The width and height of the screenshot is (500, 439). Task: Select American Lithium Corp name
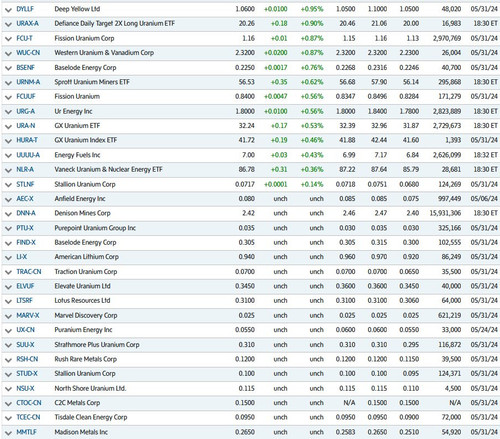[x=86, y=257]
